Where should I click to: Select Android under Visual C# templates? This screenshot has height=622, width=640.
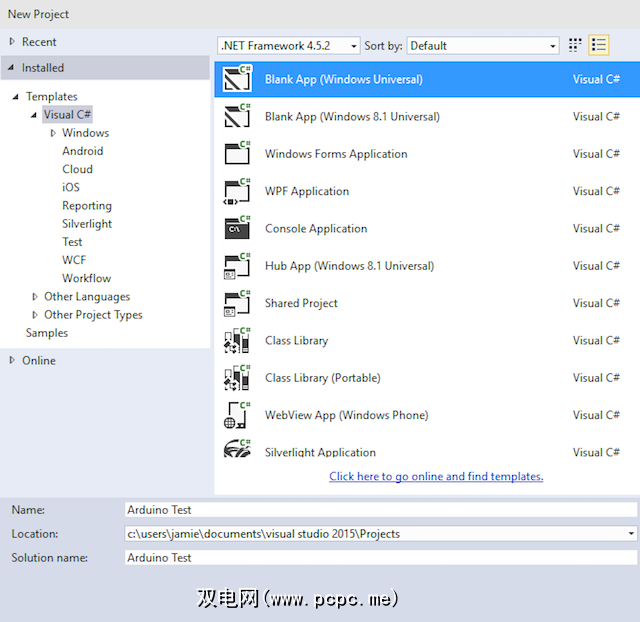coord(82,151)
